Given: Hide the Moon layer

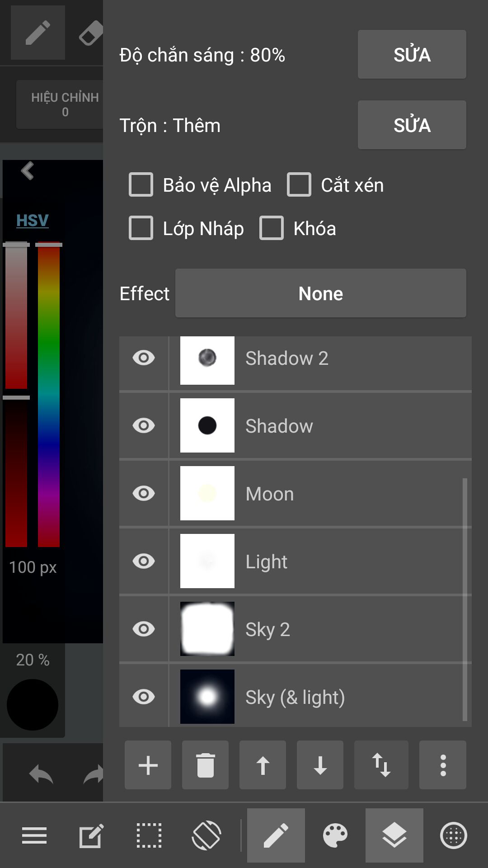Looking at the screenshot, I should (x=144, y=493).
